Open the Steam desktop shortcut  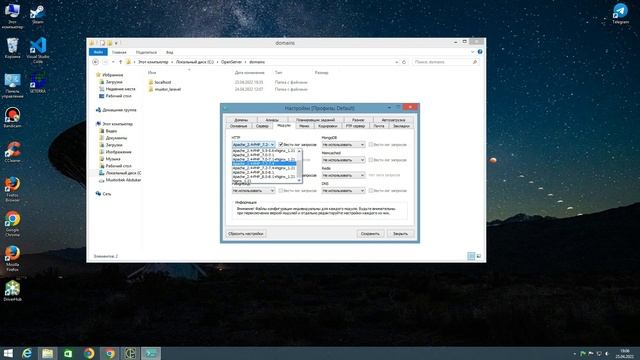38,14
